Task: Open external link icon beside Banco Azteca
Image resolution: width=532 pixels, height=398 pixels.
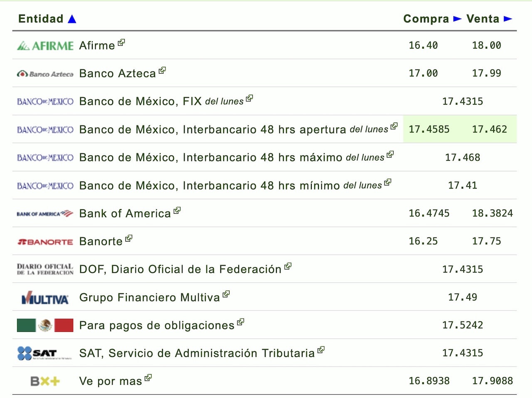Action: pos(163,70)
